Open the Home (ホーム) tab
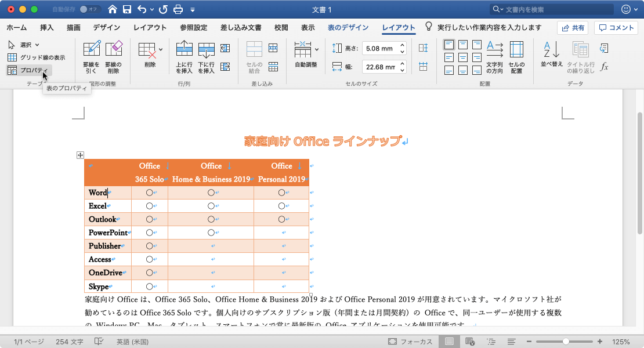The image size is (644, 348). click(x=16, y=27)
